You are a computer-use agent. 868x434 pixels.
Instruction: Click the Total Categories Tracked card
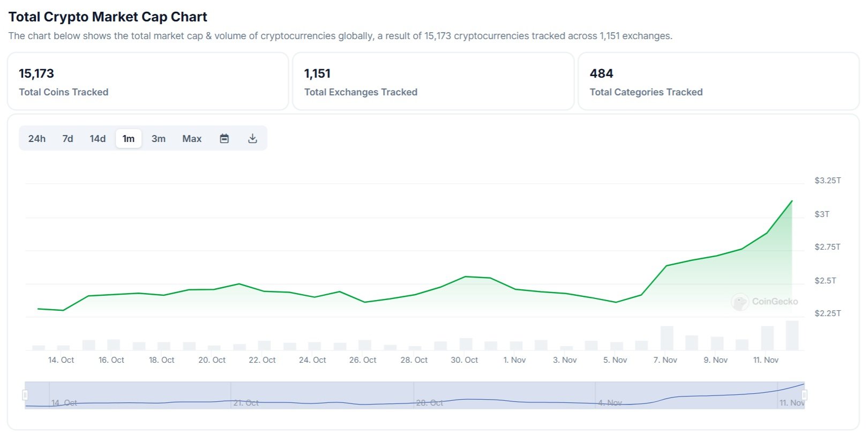[719, 81]
